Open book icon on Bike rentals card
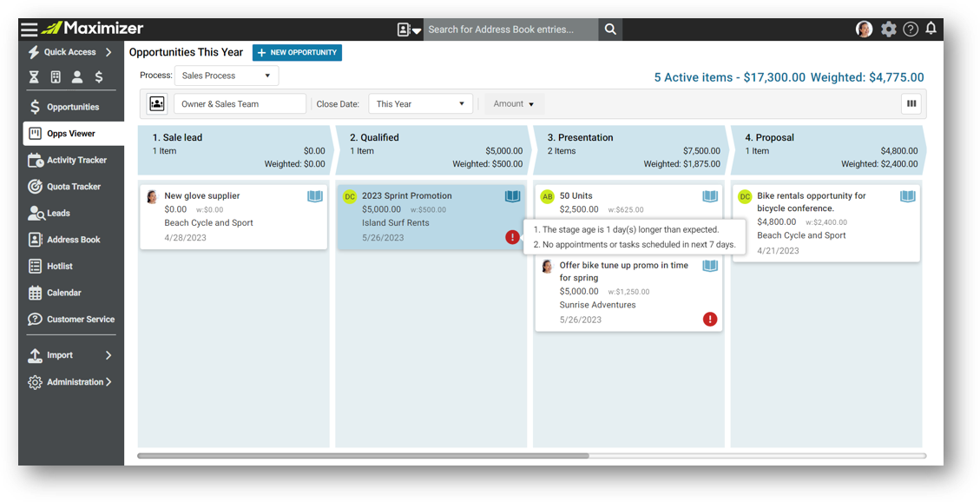This screenshot has width=980, height=502. [907, 196]
